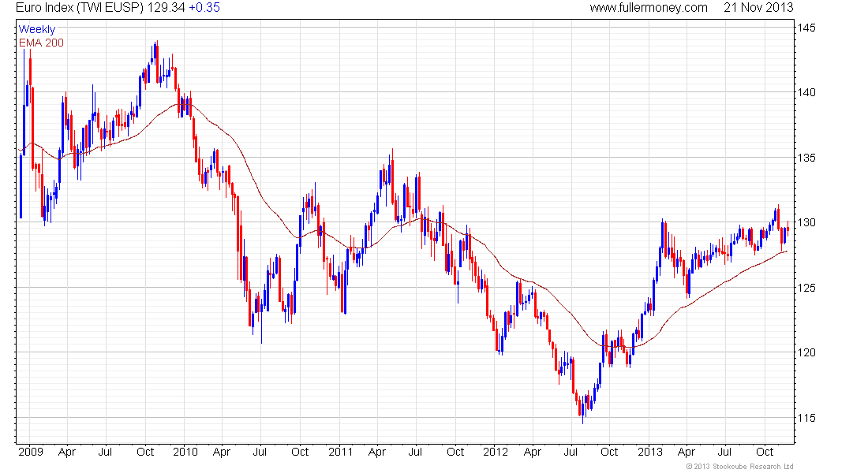Image resolution: width=868 pixels, height=473 pixels.
Task: Click the Oct label just before 2013
Action: [x=609, y=452]
